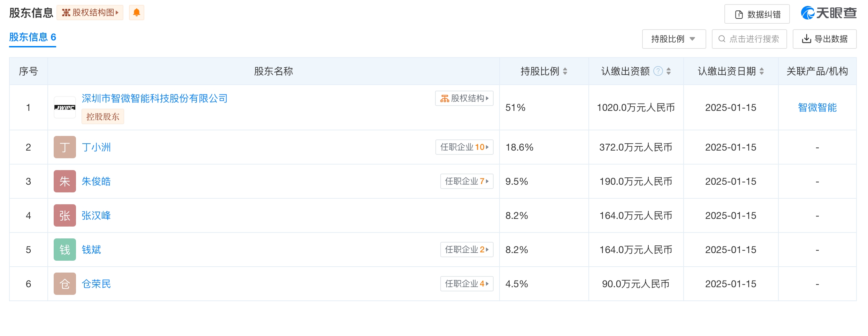Click the 张 avatar icon for 张汉峰

pyautogui.click(x=65, y=215)
